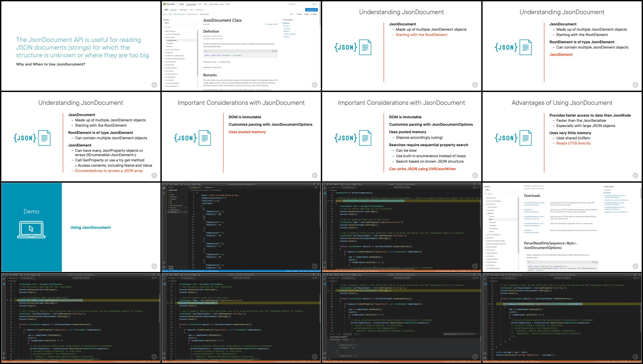Toggle line 38 breakpoint in frame highlighting line 31
The image size is (643, 364).
(489, 323)
